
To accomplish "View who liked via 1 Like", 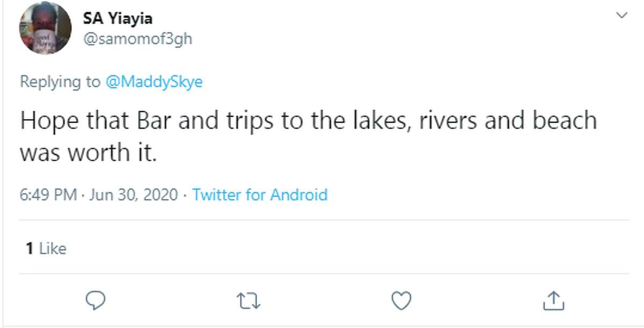I will pyautogui.click(x=46, y=248).
